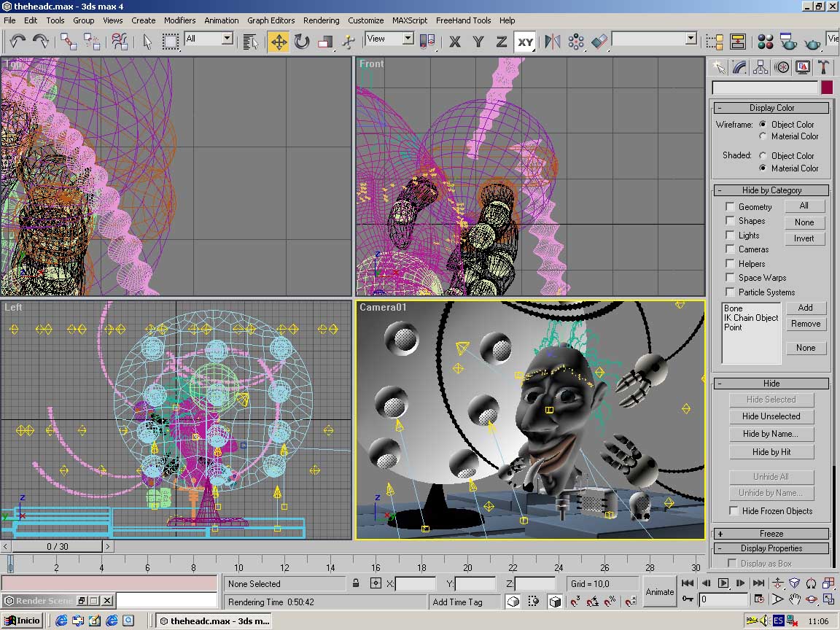Open the Modify command panel tab

pyautogui.click(x=739, y=68)
